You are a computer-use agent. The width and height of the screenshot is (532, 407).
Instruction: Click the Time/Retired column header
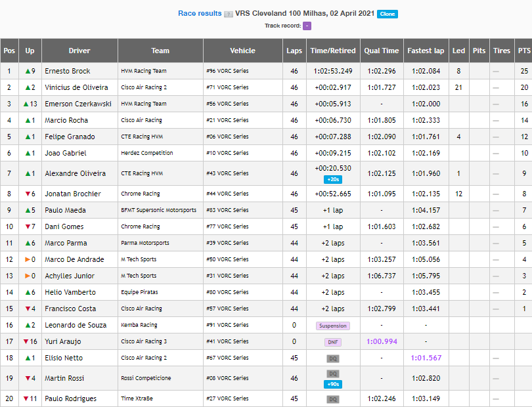pyautogui.click(x=333, y=51)
